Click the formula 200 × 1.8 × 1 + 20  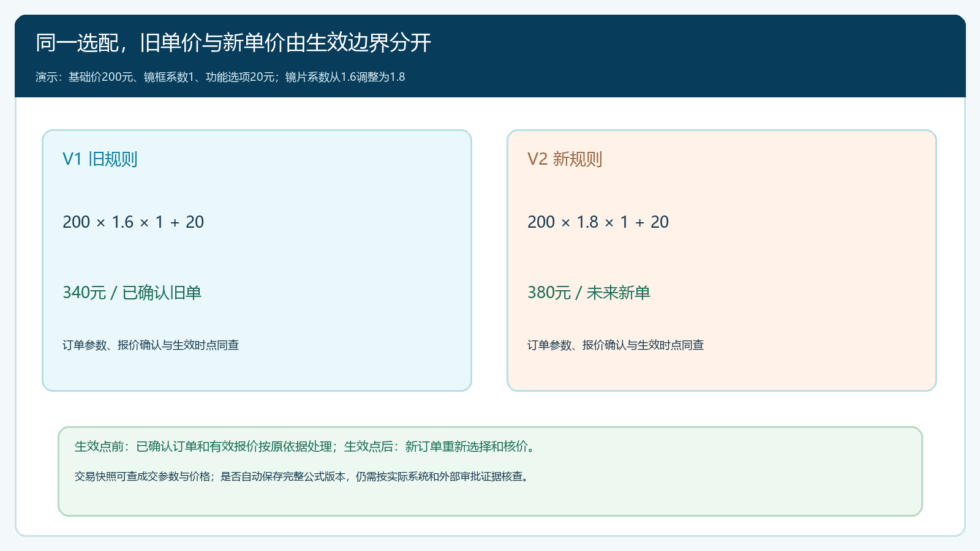pyautogui.click(x=598, y=222)
